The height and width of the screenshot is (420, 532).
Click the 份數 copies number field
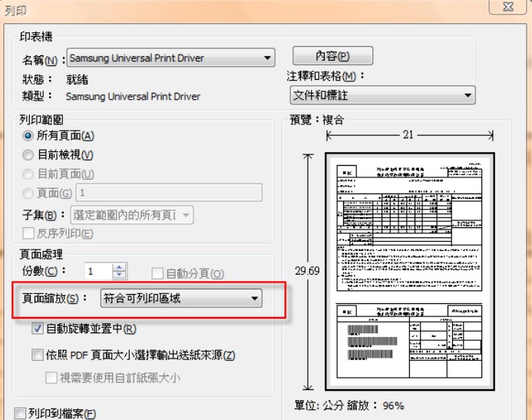(x=98, y=272)
